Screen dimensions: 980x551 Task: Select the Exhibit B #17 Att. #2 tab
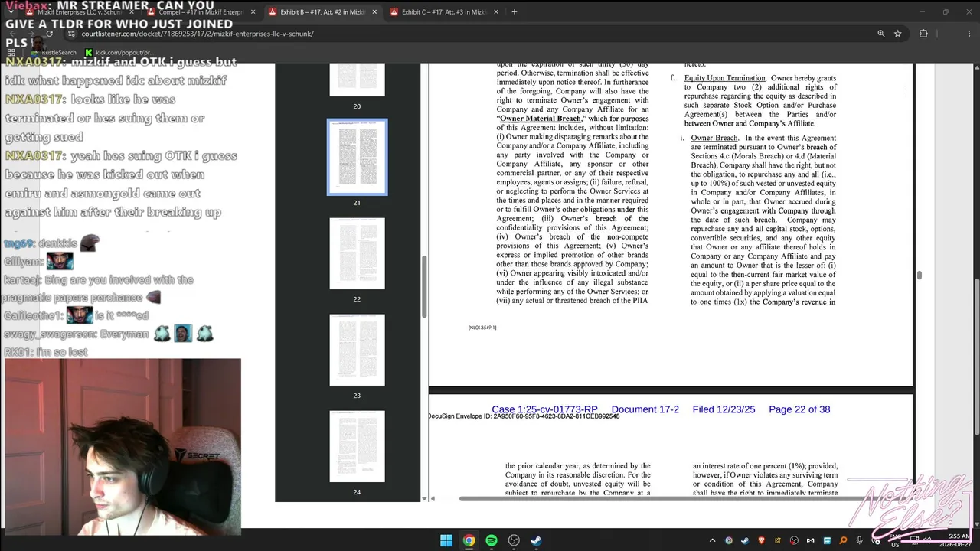coord(322,12)
